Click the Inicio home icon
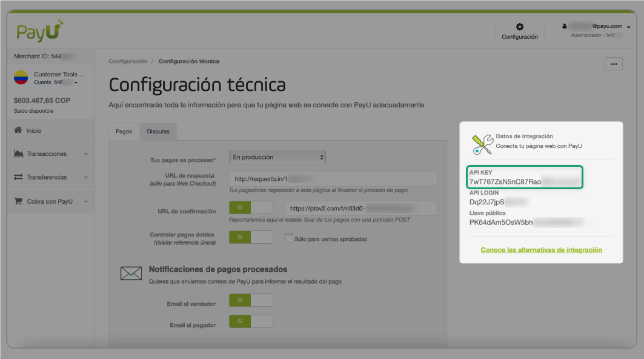 point(18,130)
